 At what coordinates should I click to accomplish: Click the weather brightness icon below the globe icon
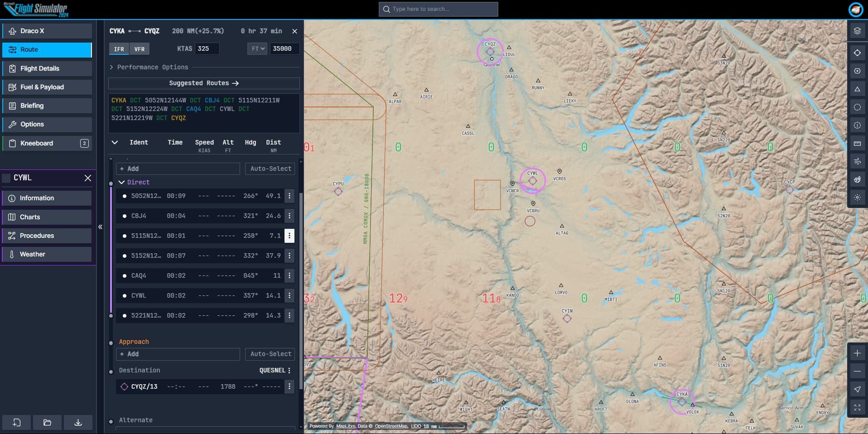point(857,198)
